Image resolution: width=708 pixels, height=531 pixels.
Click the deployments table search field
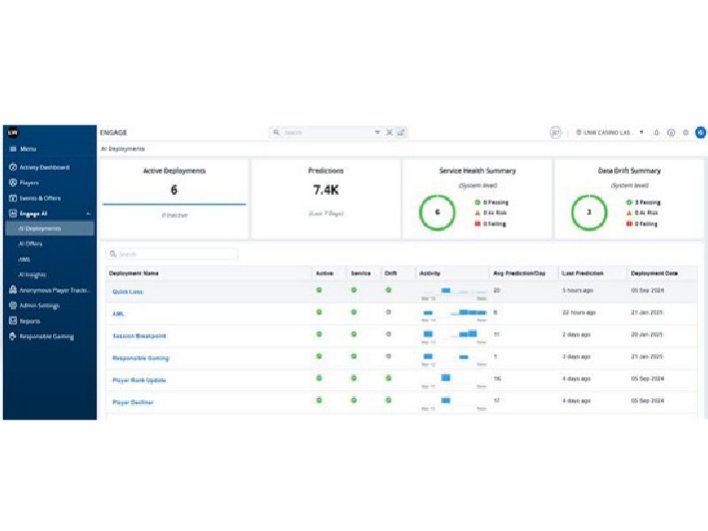pyautogui.click(x=172, y=255)
